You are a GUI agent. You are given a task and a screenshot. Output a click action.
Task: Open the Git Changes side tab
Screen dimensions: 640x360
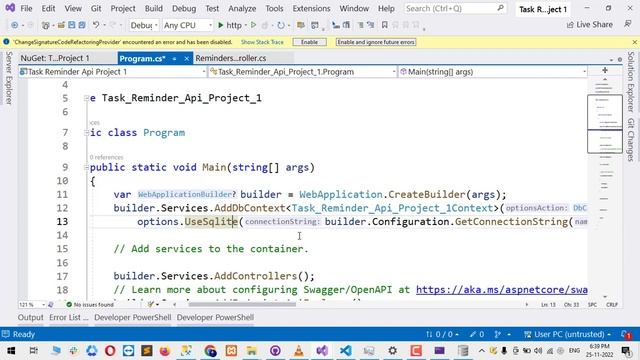pyautogui.click(x=631, y=140)
